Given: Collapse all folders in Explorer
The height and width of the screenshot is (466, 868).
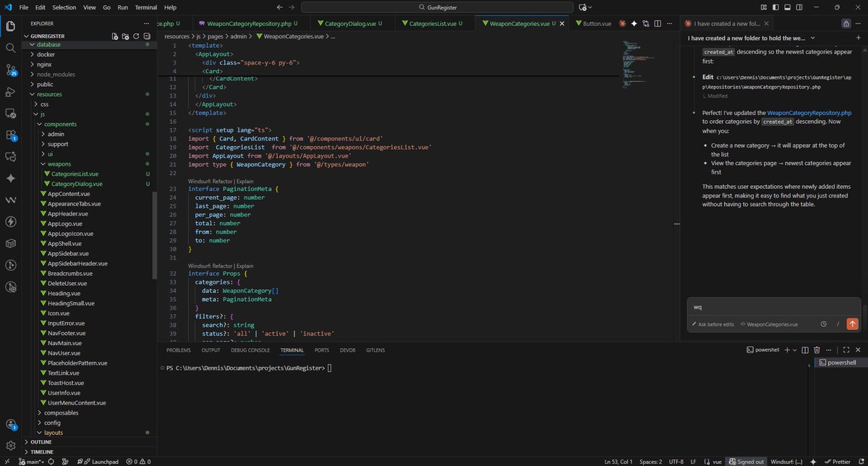Looking at the screenshot, I should click(145, 35).
